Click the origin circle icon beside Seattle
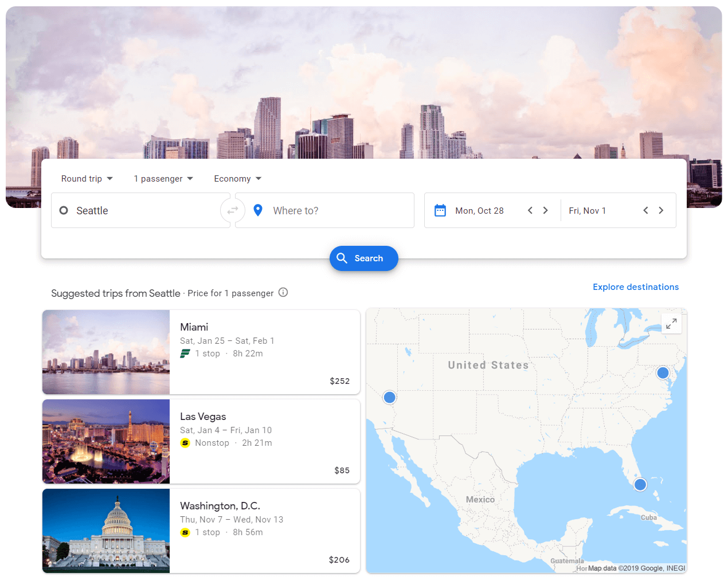Viewport: 728px width, 581px height. coord(64,210)
